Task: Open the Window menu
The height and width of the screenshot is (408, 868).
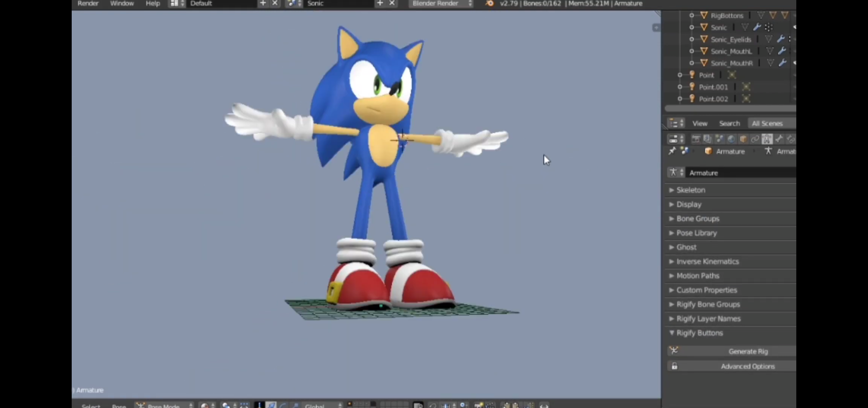Action: pyautogui.click(x=122, y=3)
